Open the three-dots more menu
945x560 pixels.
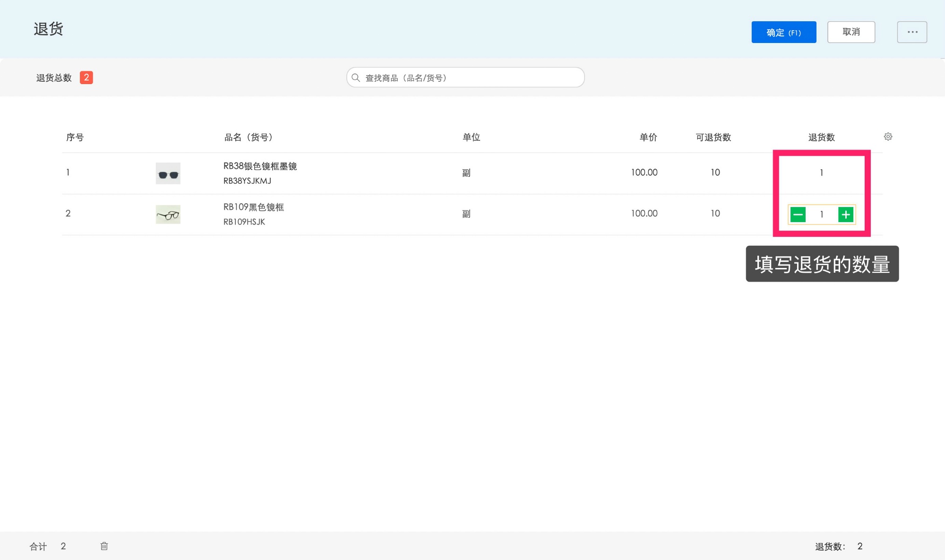(912, 32)
